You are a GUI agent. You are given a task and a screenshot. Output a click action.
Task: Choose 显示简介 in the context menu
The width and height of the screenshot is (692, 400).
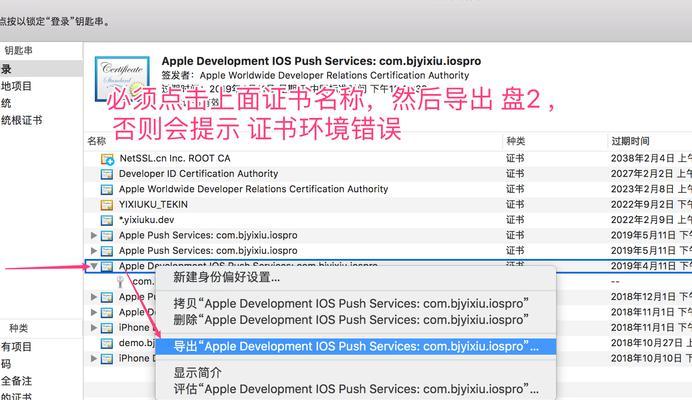coord(356,373)
